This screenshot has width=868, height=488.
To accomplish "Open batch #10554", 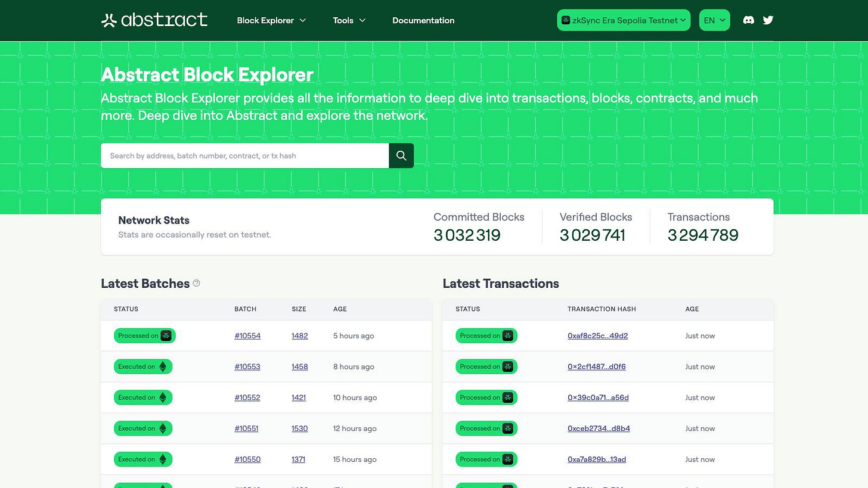I will pyautogui.click(x=247, y=335).
